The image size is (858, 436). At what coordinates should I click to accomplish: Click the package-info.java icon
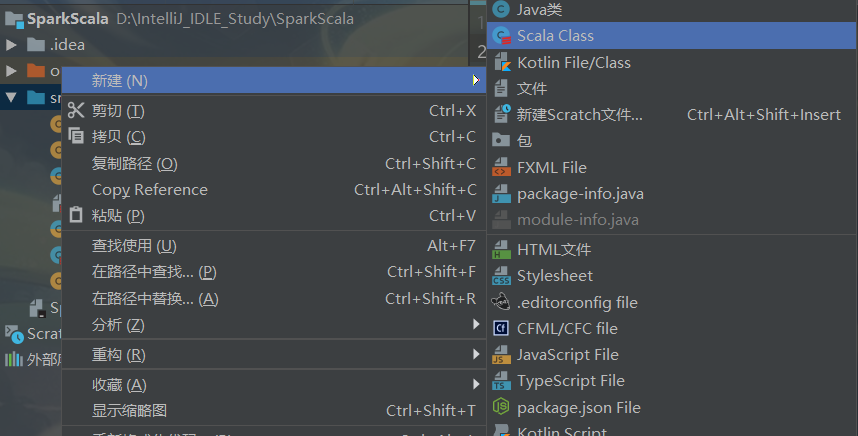click(501, 194)
